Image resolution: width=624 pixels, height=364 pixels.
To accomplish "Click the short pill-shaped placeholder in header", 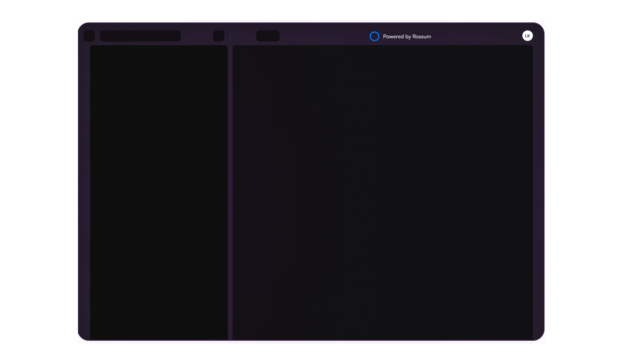I will coord(268,36).
